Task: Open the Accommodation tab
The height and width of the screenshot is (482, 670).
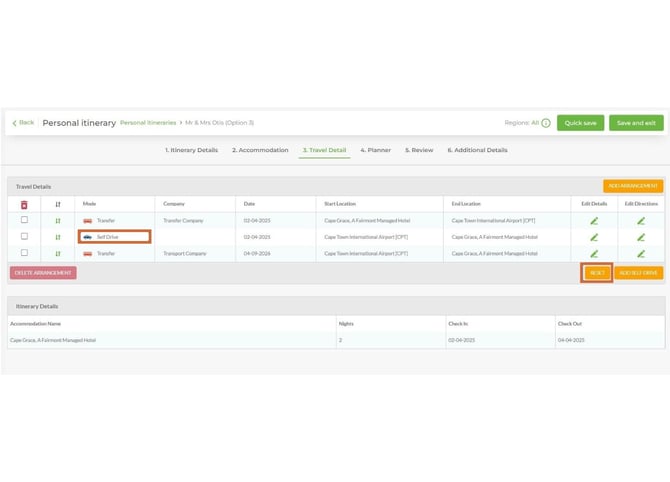Action: 260,150
